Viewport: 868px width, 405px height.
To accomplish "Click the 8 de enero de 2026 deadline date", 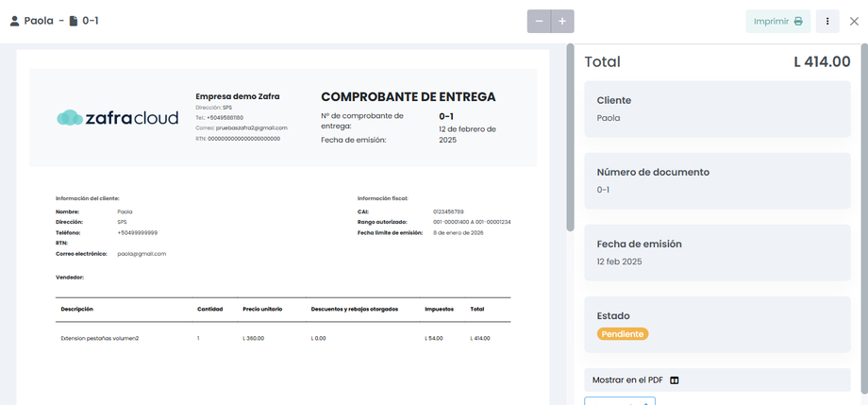I will click(459, 232).
